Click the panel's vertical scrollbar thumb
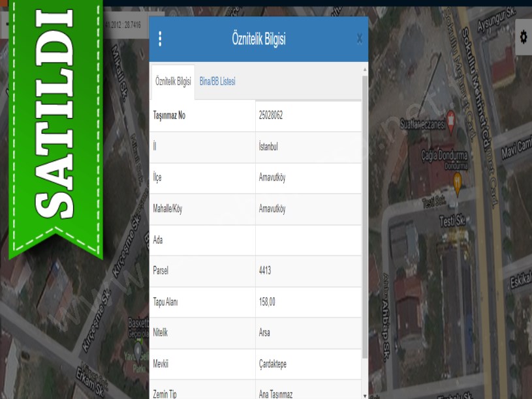 [x=364, y=215]
